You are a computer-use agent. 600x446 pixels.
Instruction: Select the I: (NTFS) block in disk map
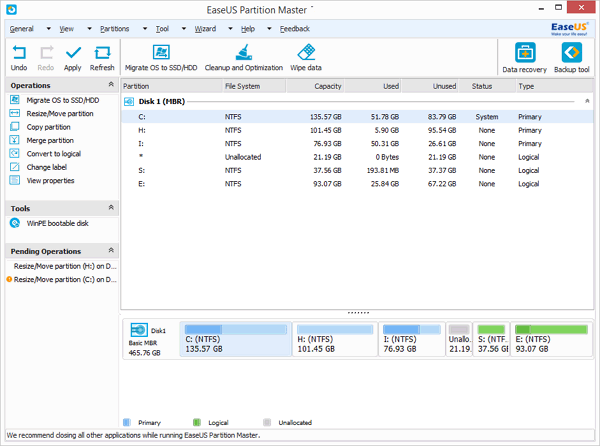[412, 339]
